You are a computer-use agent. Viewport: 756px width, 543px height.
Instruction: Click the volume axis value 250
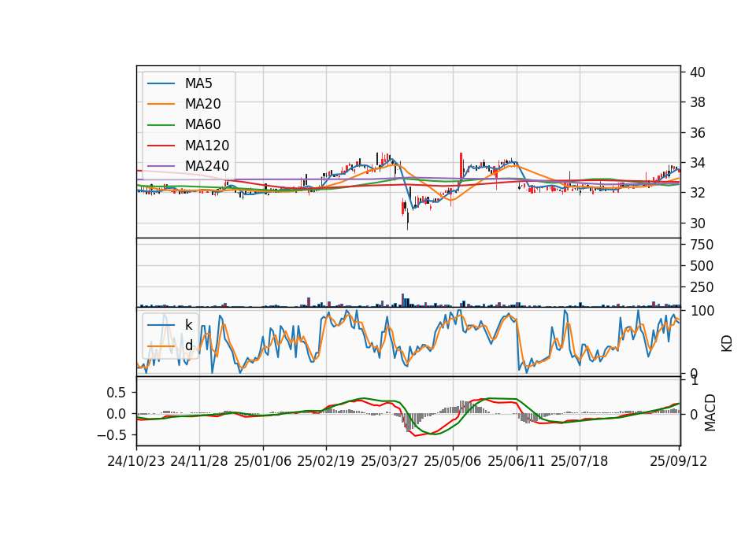click(702, 287)
